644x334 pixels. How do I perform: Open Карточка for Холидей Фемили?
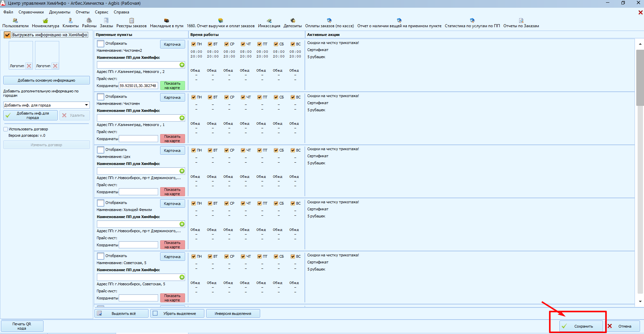click(172, 204)
